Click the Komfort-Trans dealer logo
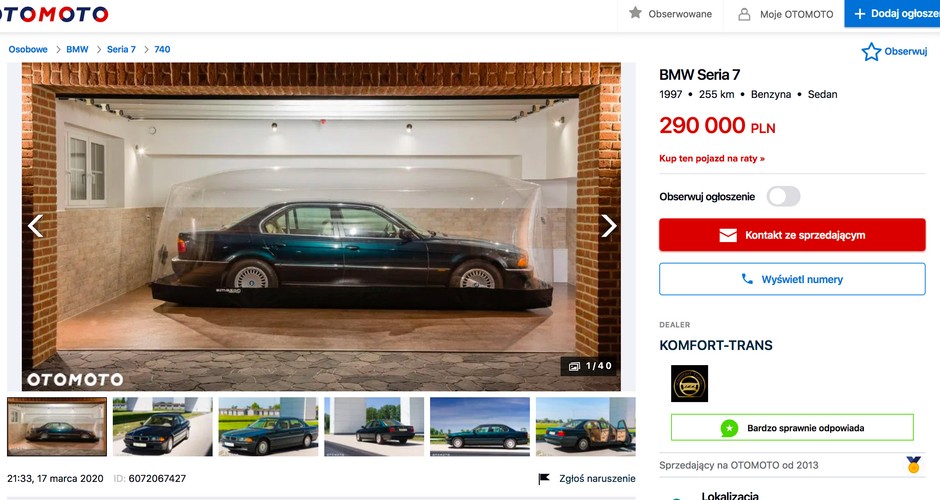This screenshot has width=940, height=500. 689,384
